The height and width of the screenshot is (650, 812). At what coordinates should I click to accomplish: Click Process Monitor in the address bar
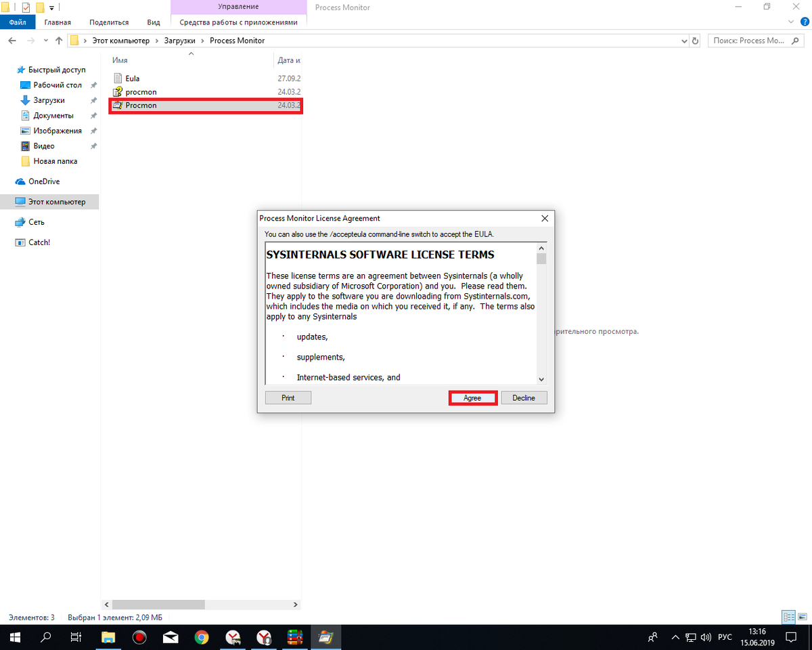coord(237,41)
